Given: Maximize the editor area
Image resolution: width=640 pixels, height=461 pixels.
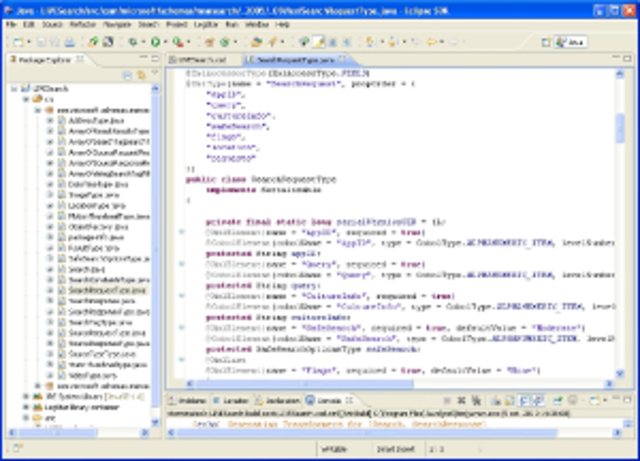Looking at the screenshot, I should (x=627, y=58).
